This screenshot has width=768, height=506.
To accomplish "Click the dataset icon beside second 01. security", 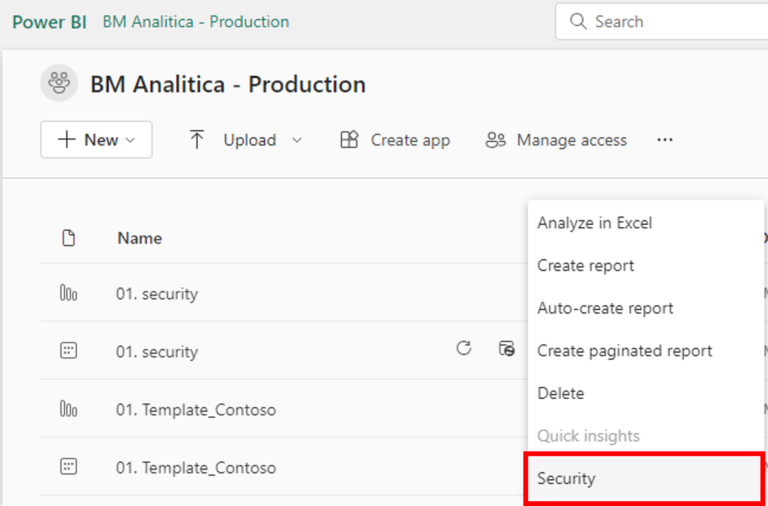I will [69, 351].
